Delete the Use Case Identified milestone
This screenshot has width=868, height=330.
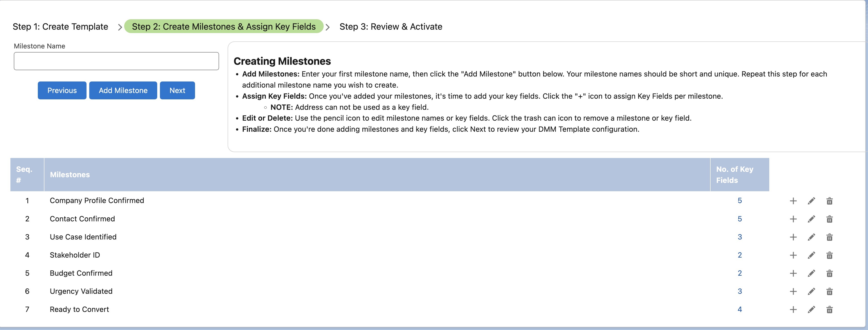[x=829, y=237]
